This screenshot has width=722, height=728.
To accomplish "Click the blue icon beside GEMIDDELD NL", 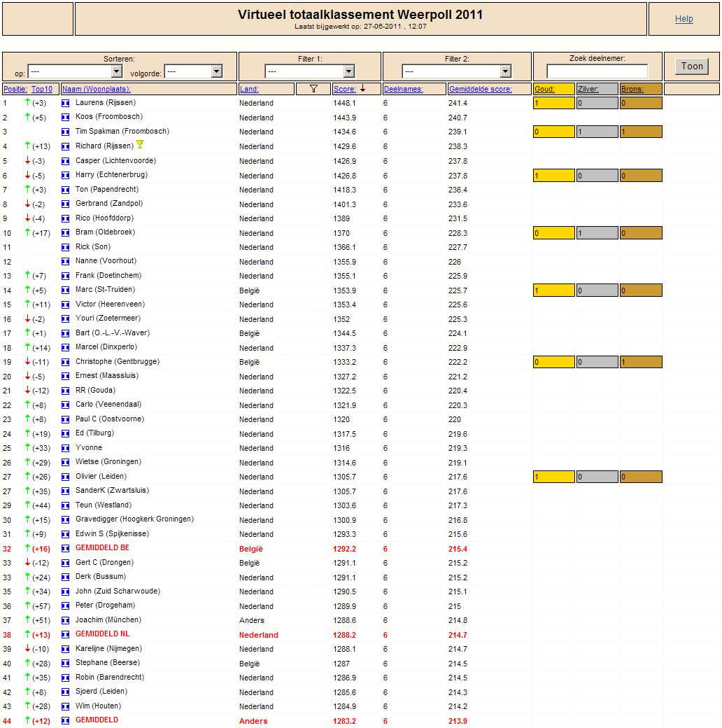I will tap(66, 635).
